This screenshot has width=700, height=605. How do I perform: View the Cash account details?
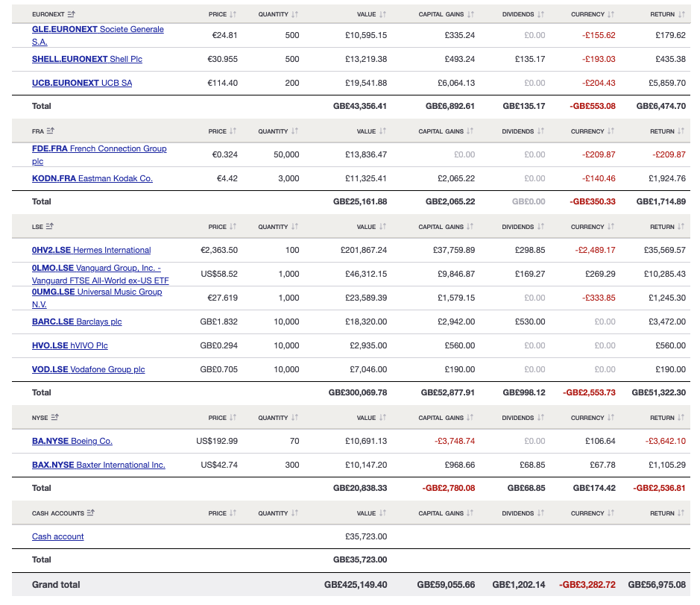pos(57,536)
